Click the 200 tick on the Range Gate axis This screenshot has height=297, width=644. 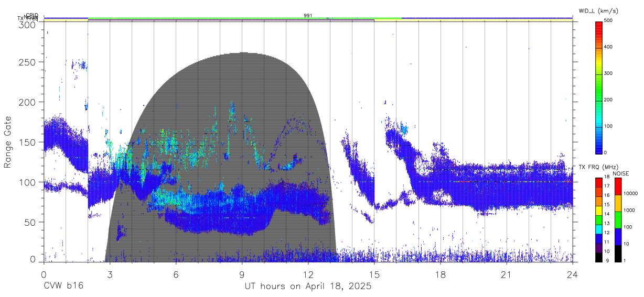[26, 102]
